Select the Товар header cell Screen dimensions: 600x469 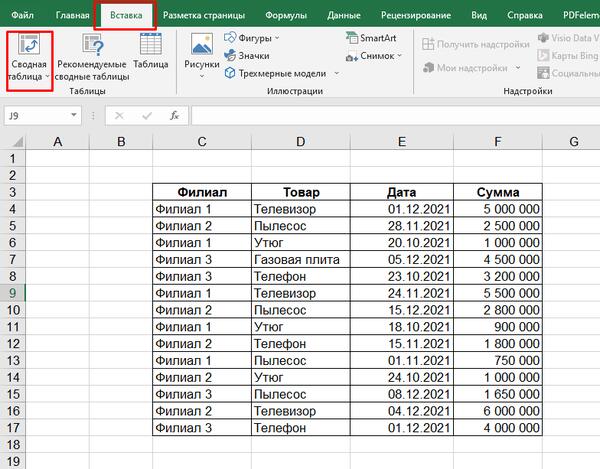(x=301, y=192)
